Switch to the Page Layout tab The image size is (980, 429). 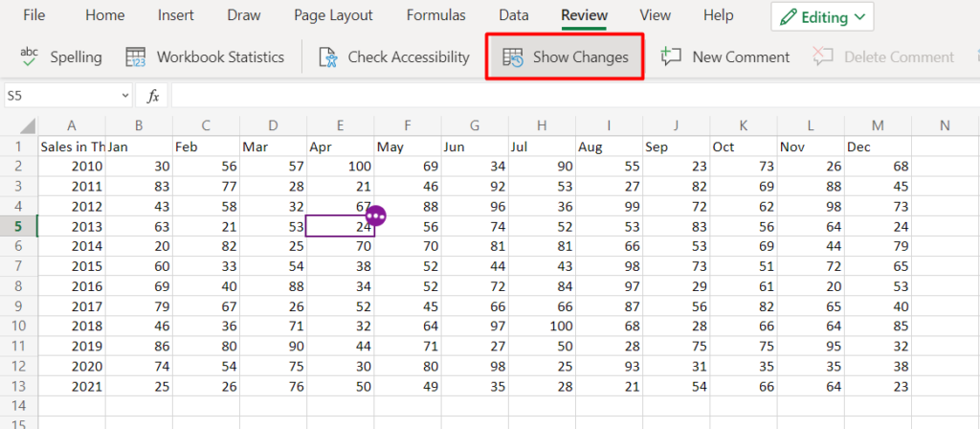click(333, 15)
